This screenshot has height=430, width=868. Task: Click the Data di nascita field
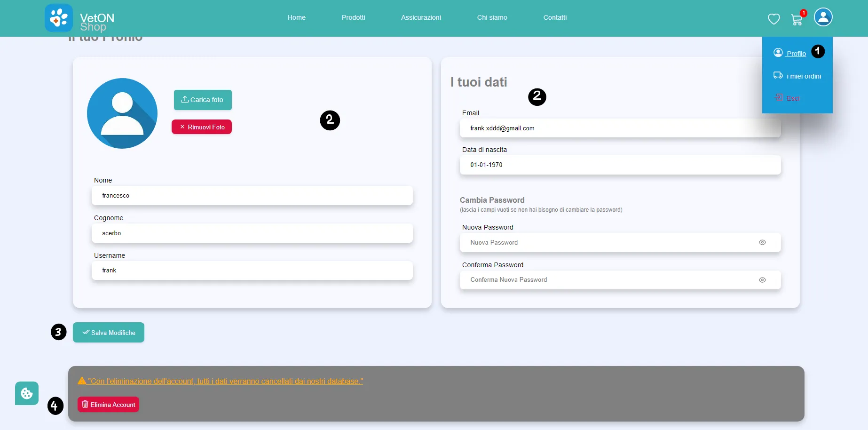coord(620,165)
